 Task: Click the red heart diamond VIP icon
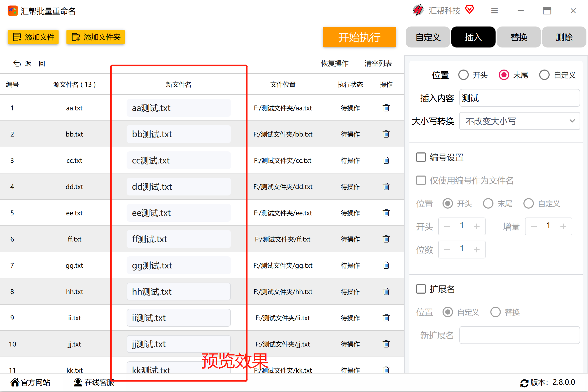(x=469, y=10)
